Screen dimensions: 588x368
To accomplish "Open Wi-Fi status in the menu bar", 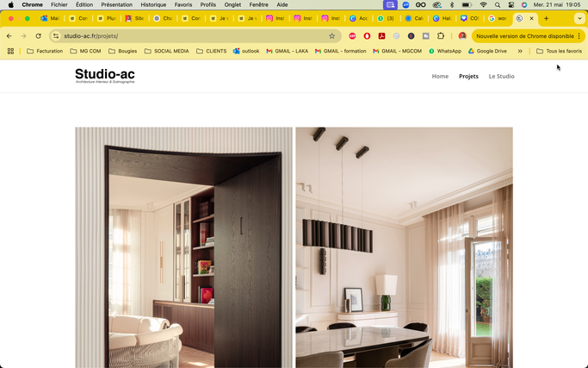I will [483, 5].
